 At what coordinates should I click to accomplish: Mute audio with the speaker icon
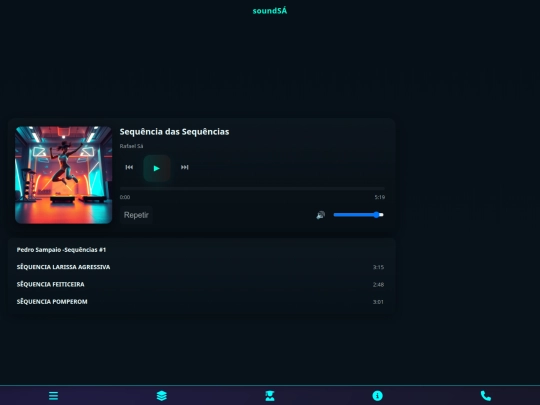click(321, 215)
